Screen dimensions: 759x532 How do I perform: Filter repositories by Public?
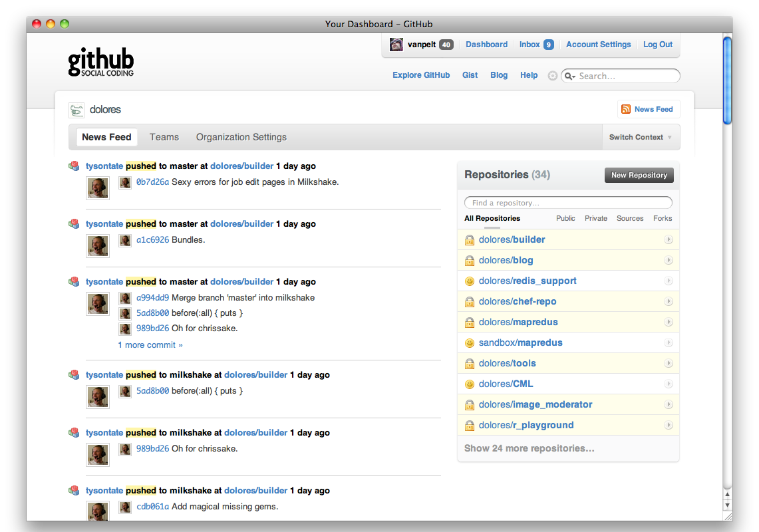(x=565, y=218)
